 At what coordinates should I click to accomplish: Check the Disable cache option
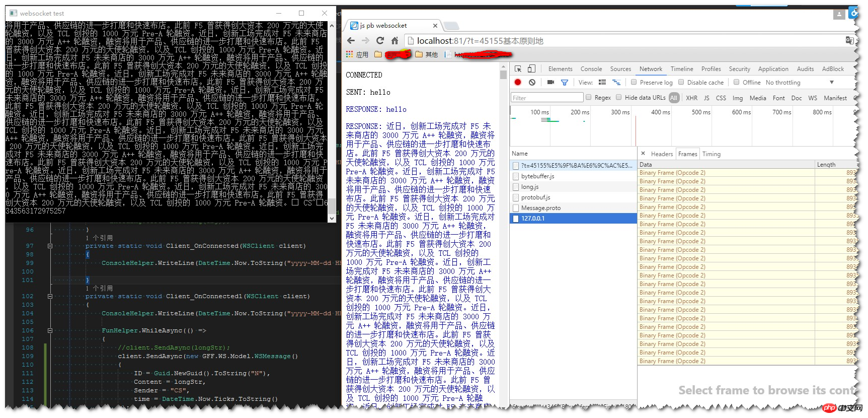pyautogui.click(x=681, y=82)
